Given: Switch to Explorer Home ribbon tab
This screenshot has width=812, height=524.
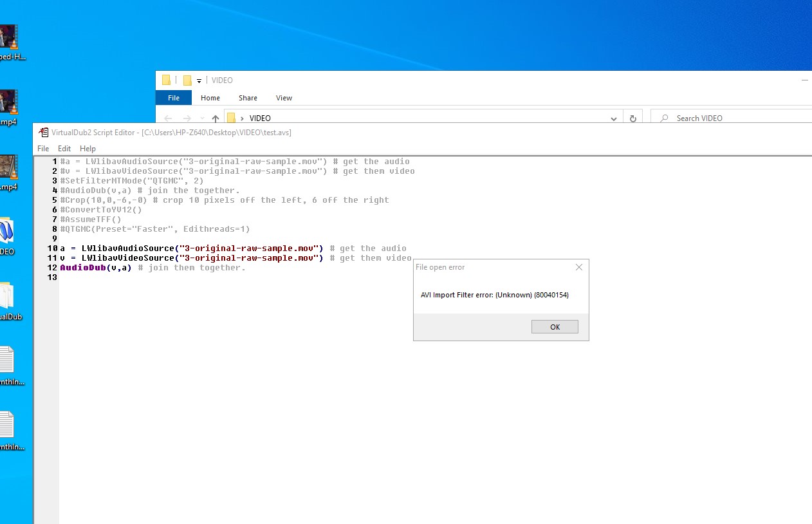Looking at the screenshot, I should [210, 98].
